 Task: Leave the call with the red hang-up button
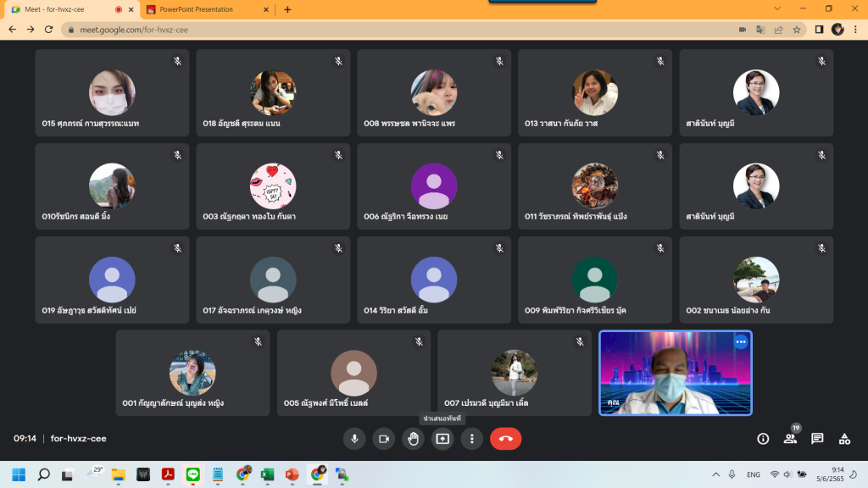point(506,439)
